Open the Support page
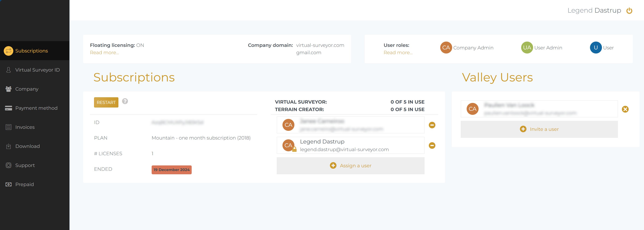Viewport: 644px width, 230px height. click(25, 165)
